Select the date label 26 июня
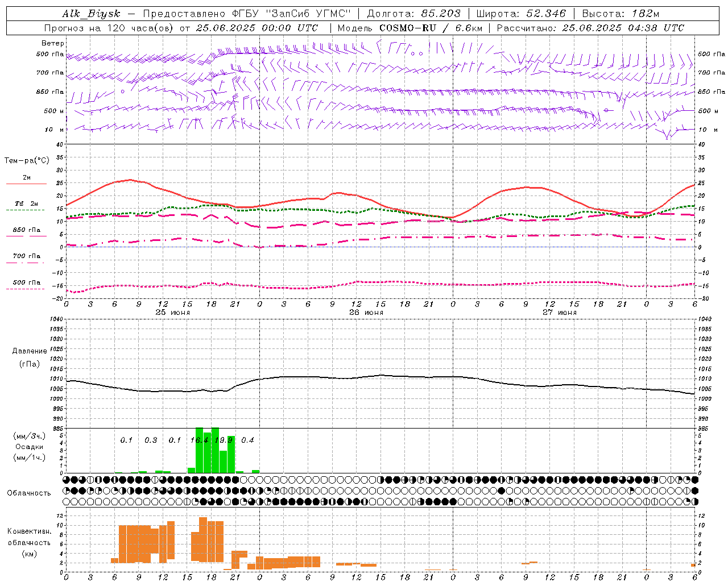728x582 pixels. pyautogui.click(x=366, y=313)
